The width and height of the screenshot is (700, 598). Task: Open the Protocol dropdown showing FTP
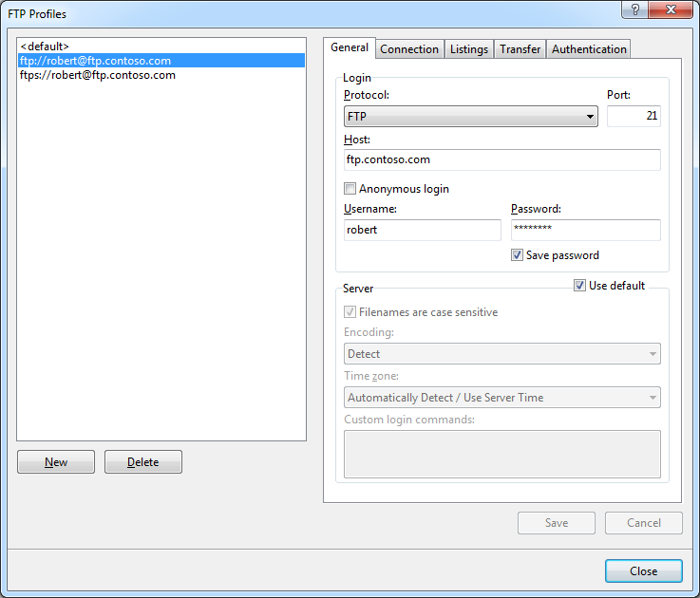point(470,117)
